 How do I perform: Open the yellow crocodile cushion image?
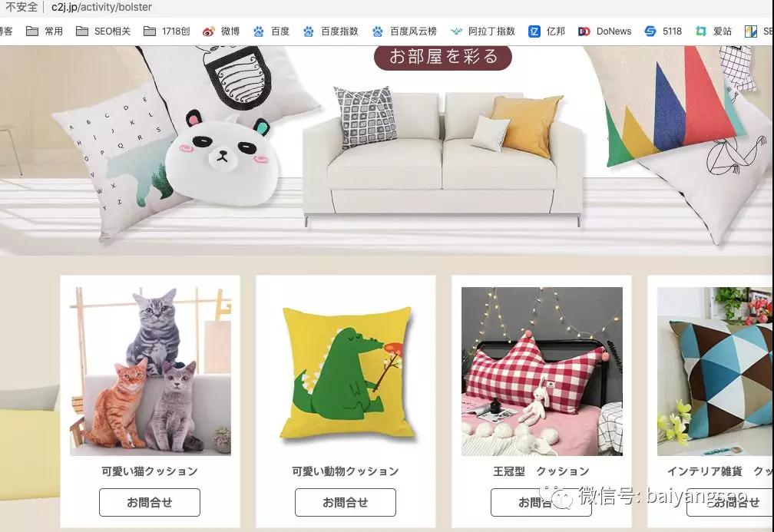[346, 372]
